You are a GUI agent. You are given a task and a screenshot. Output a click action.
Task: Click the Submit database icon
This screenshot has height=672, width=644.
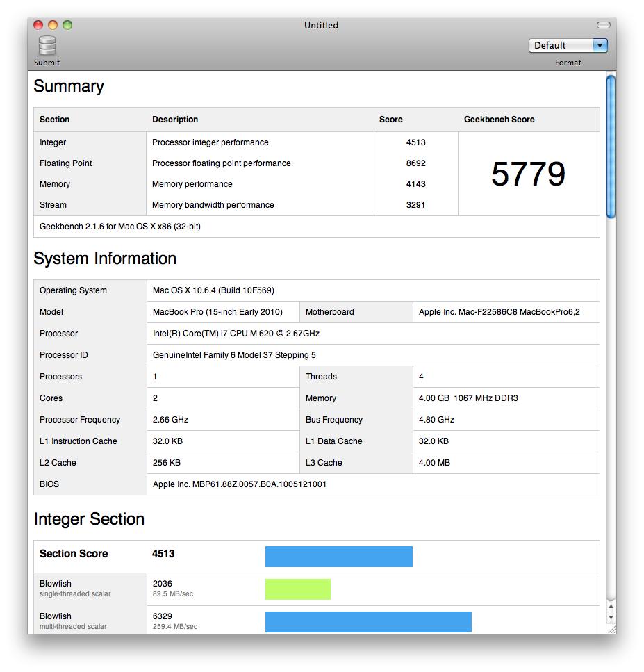47,45
